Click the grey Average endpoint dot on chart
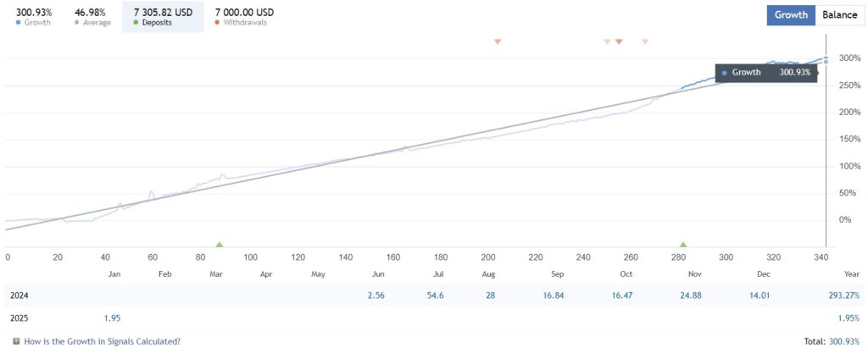868x353 pixels. 826,62
